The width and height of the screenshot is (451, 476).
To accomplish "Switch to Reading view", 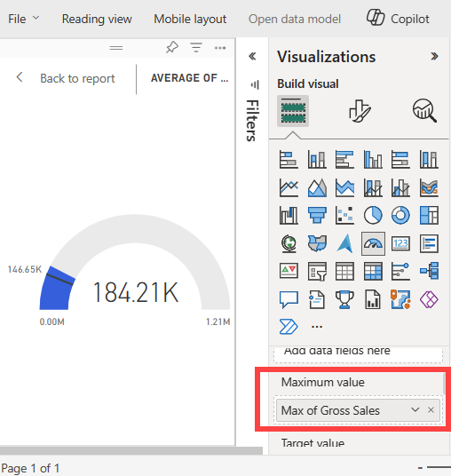I will pos(97,20).
